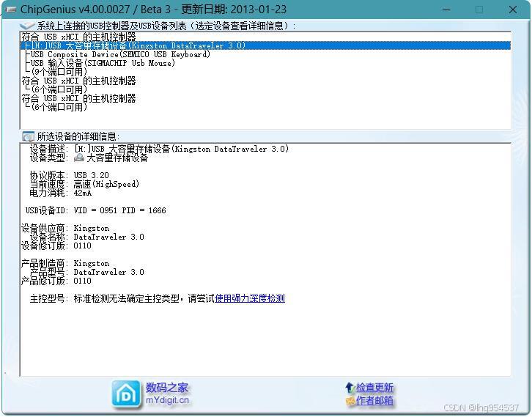Select the Kingston DataTraveler 3.0 device row
This screenshot has height=417, width=532.
(x=266, y=46)
